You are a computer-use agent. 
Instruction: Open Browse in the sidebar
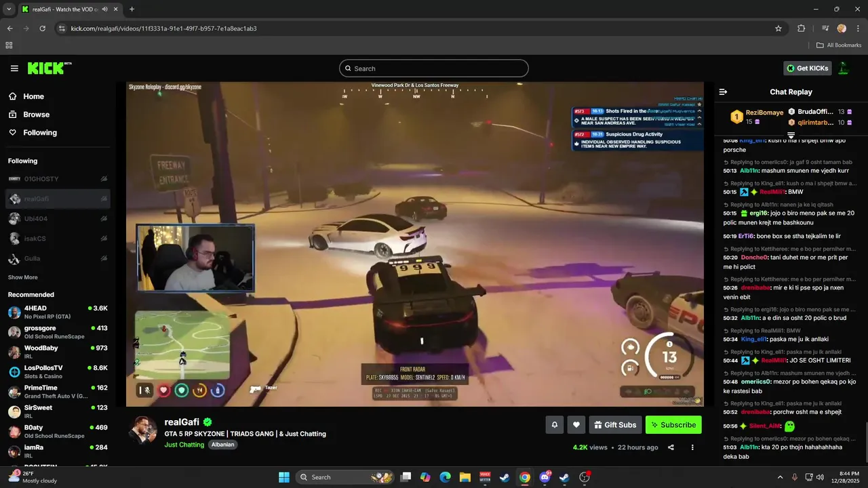(36, 115)
